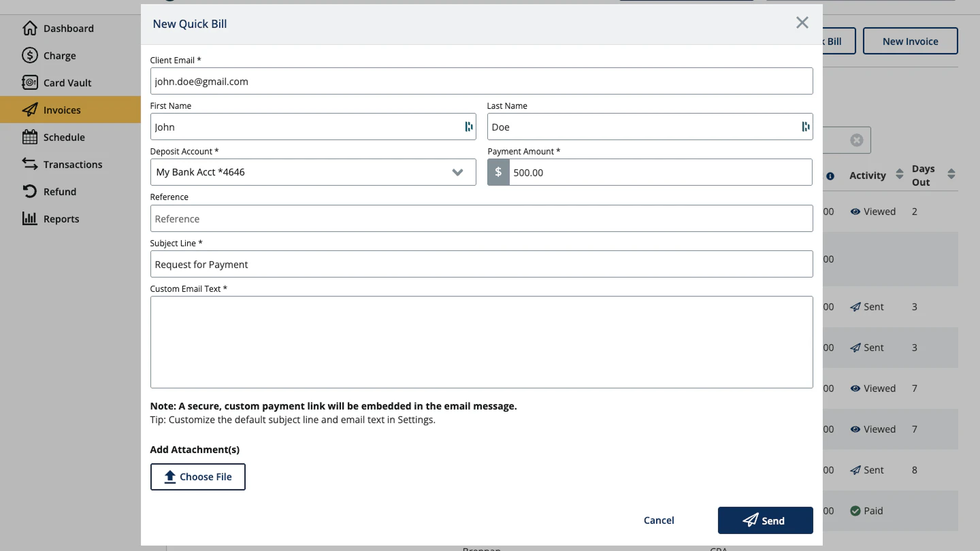Click the upload icon on Choose File
Image resolution: width=980 pixels, height=551 pixels.
pyautogui.click(x=170, y=476)
